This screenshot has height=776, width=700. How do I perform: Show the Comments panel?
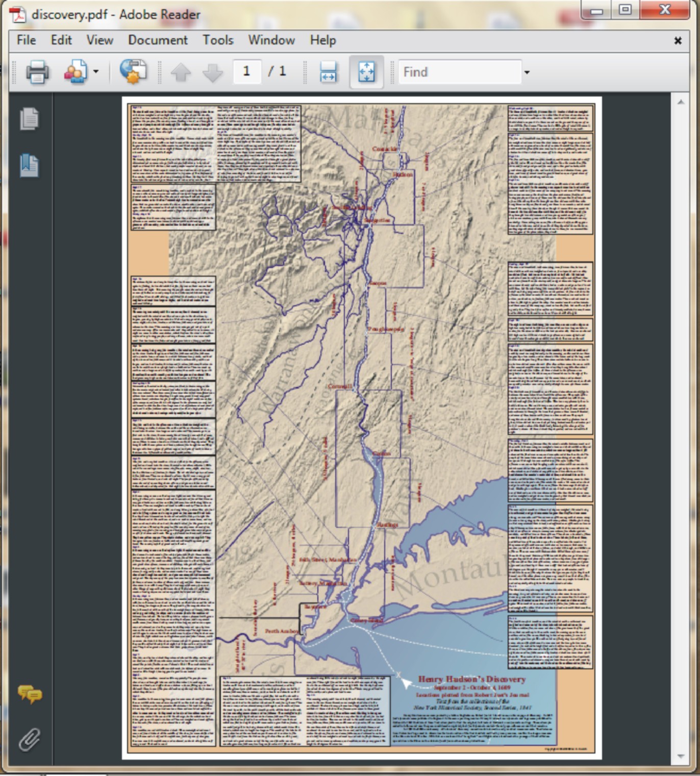30,694
